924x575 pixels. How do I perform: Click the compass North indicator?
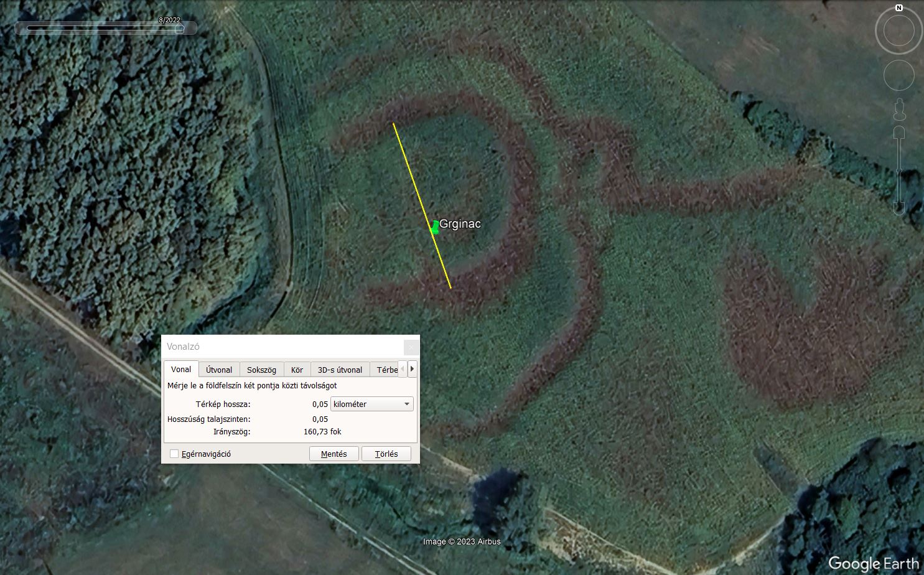(x=898, y=8)
